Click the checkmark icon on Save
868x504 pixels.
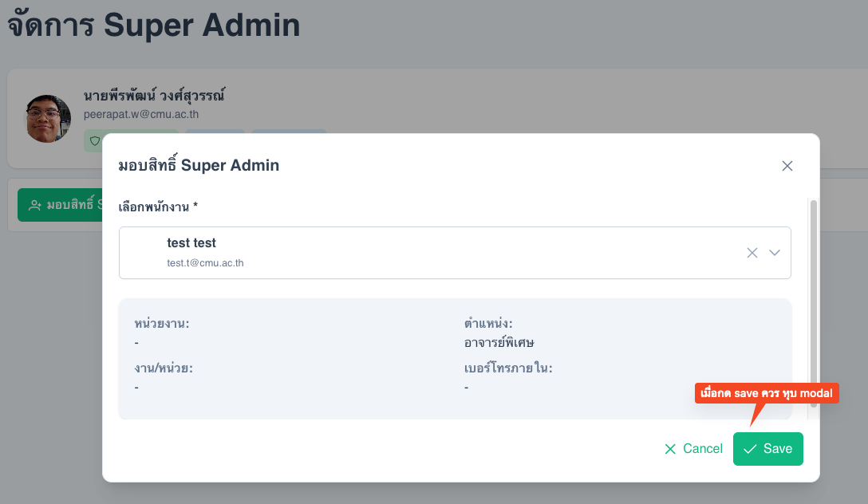[750, 449]
